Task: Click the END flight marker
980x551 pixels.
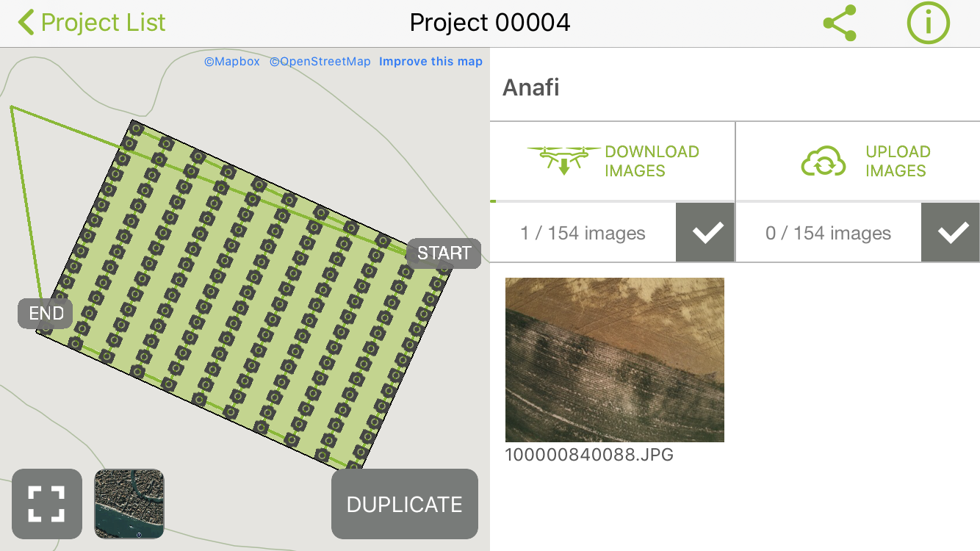Action: point(45,313)
